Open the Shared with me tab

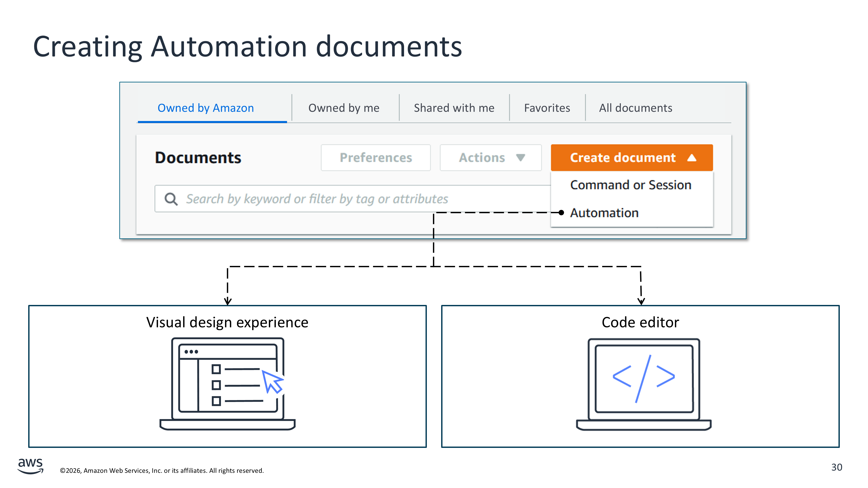tap(454, 108)
